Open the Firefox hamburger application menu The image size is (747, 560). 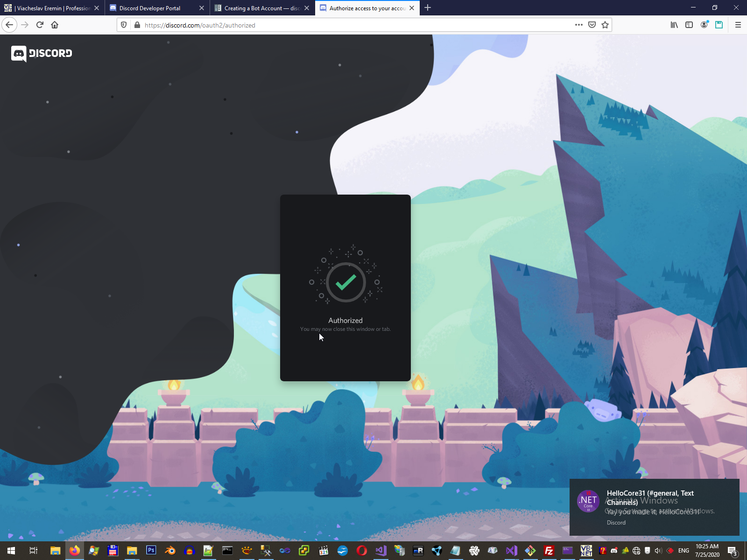[x=738, y=25]
